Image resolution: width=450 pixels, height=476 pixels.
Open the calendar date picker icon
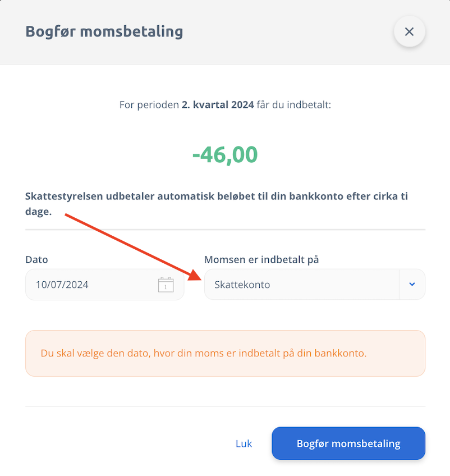point(166,285)
